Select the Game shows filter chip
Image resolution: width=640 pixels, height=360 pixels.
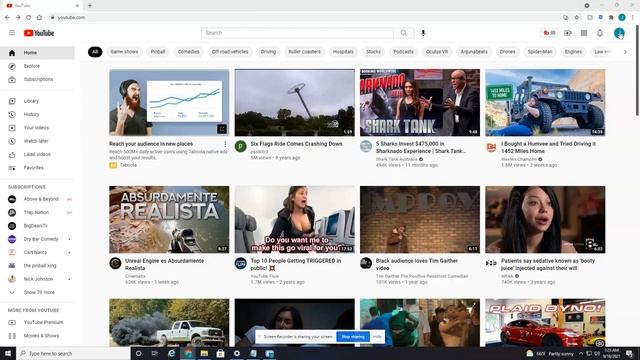click(124, 52)
